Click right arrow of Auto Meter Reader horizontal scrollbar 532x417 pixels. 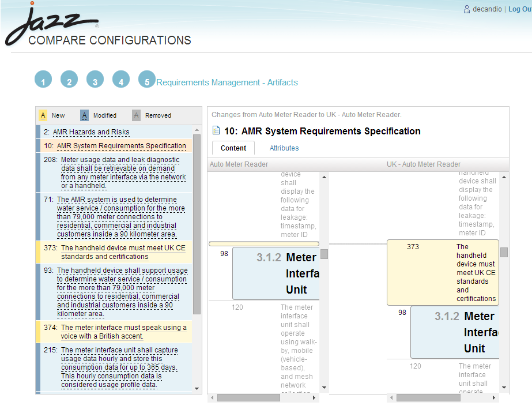[x=314, y=397]
